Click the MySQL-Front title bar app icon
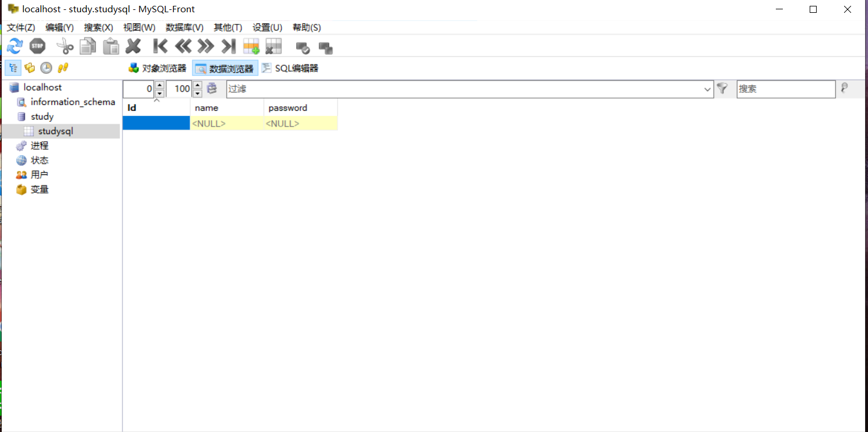 coord(13,9)
